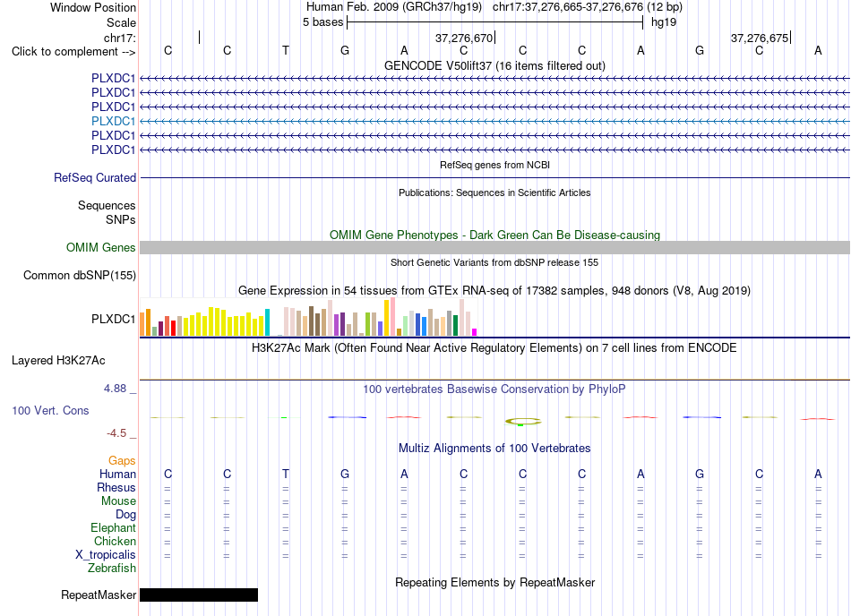
Task: Click the 'RefSeq genes from NCBI' title
Action: [x=494, y=165]
